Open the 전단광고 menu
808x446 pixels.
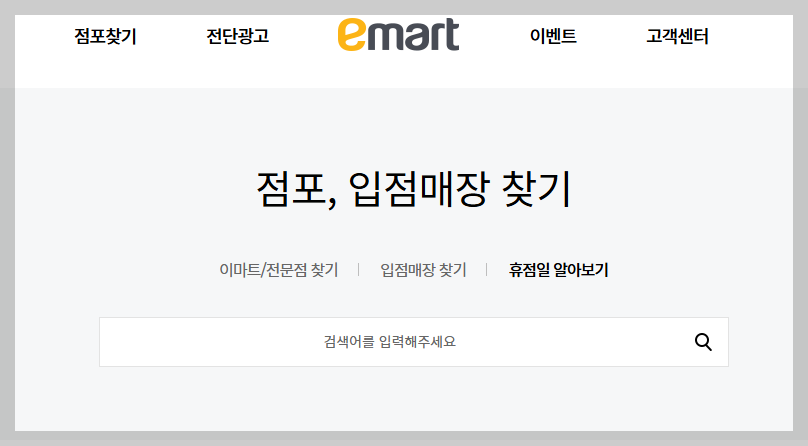click(x=238, y=36)
